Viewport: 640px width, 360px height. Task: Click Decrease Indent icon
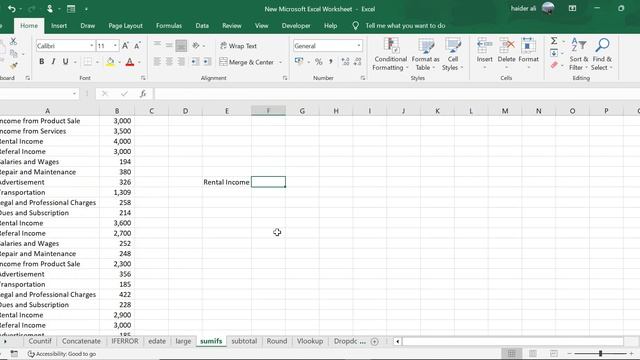click(x=195, y=62)
